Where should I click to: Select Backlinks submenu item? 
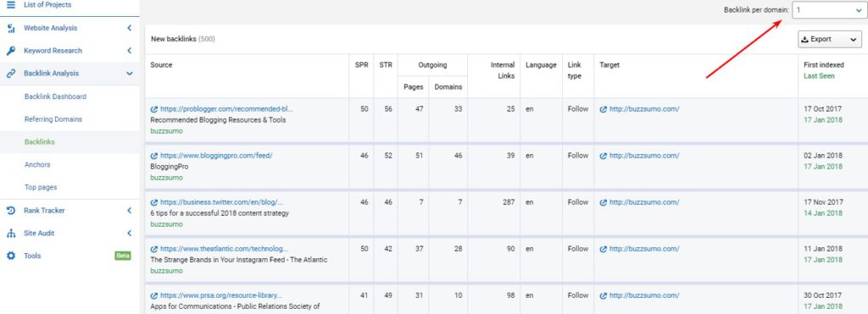39,142
